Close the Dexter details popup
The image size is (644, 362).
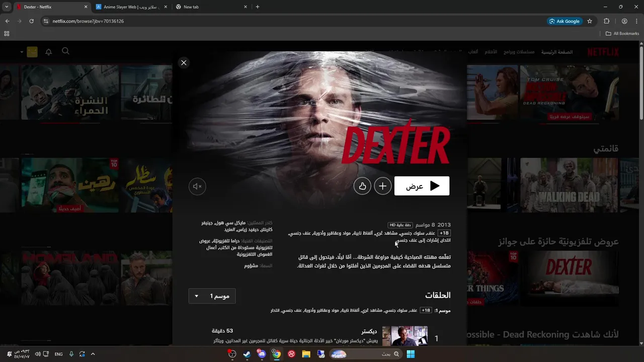(x=184, y=63)
